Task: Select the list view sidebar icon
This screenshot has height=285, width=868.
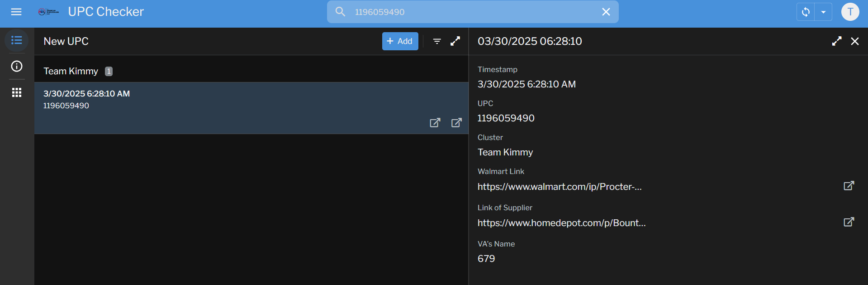Action: coord(17,40)
